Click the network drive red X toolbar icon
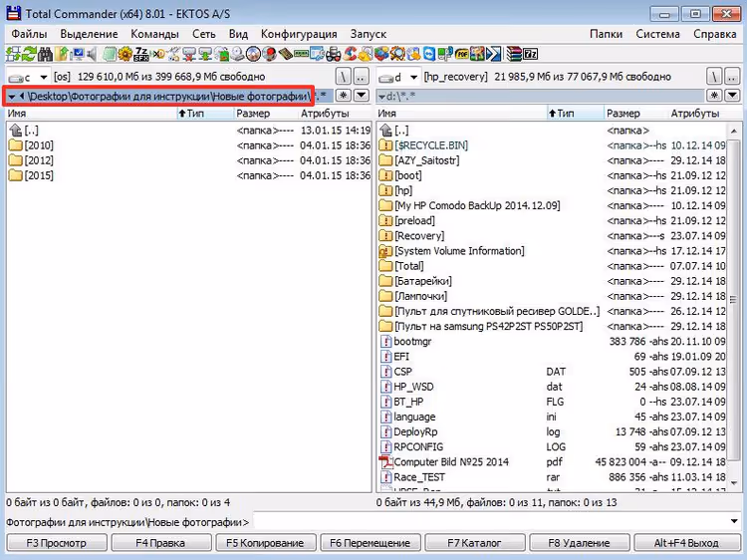Viewport: 747px width, 560px height. 188,54
